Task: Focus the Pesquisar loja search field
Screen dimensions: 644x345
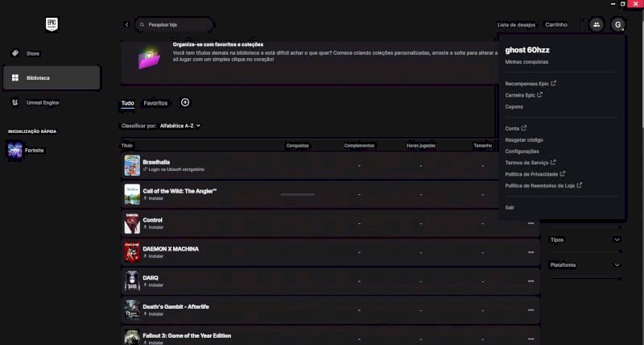Action: click(x=175, y=25)
